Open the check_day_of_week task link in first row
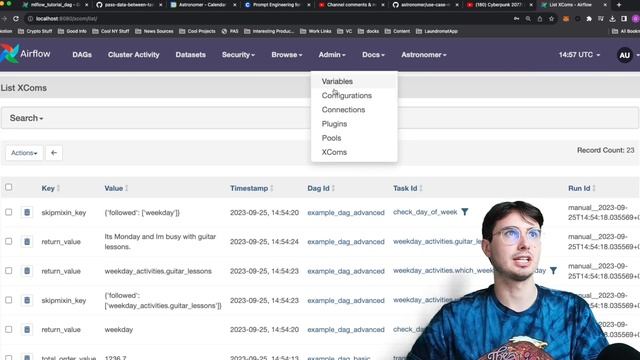 click(x=425, y=212)
